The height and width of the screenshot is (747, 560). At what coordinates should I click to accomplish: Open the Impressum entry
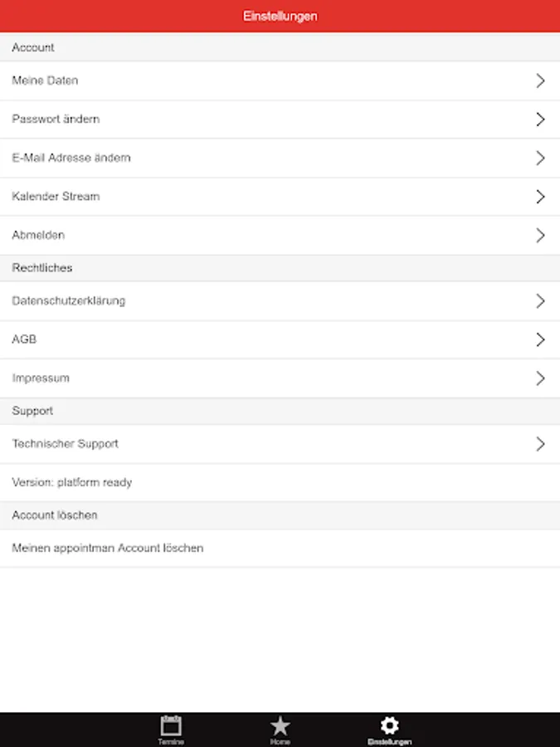(x=280, y=378)
